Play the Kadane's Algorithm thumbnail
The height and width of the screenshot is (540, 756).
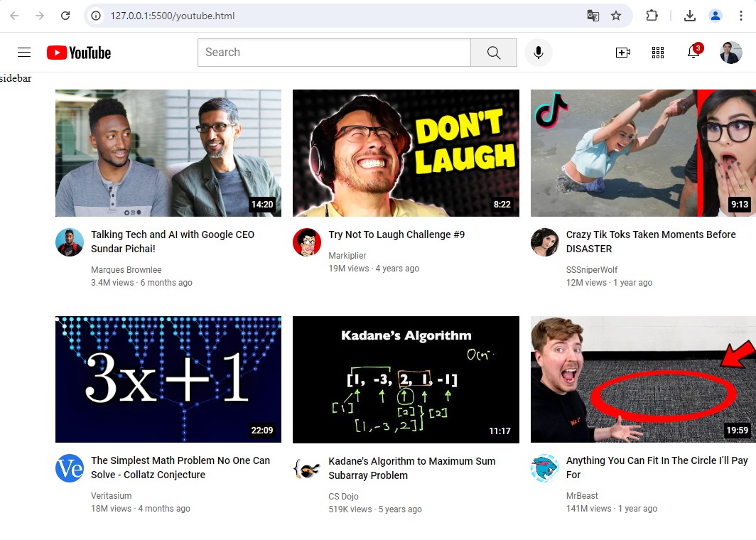[406, 379]
